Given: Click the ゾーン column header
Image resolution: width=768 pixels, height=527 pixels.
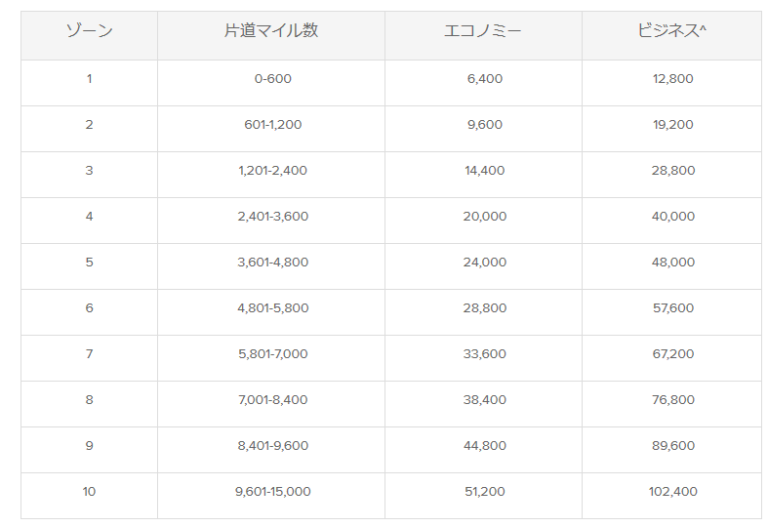Looking at the screenshot, I should pyautogui.click(x=89, y=31).
